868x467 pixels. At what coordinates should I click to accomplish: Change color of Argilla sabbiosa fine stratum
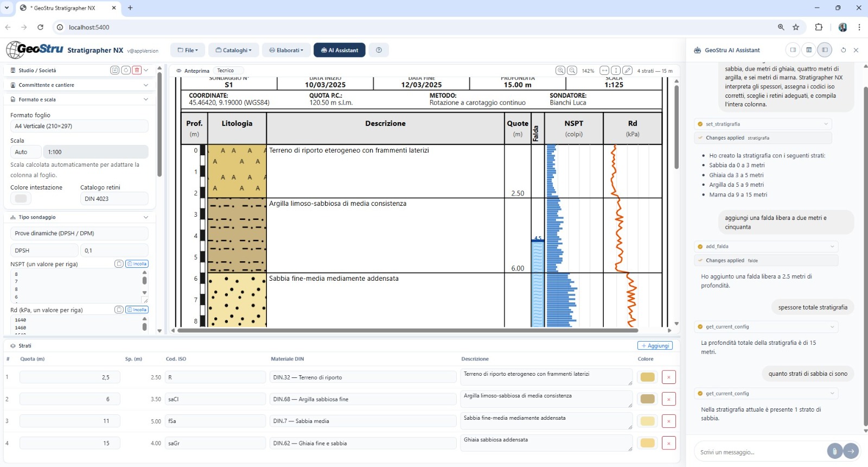point(647,399)
